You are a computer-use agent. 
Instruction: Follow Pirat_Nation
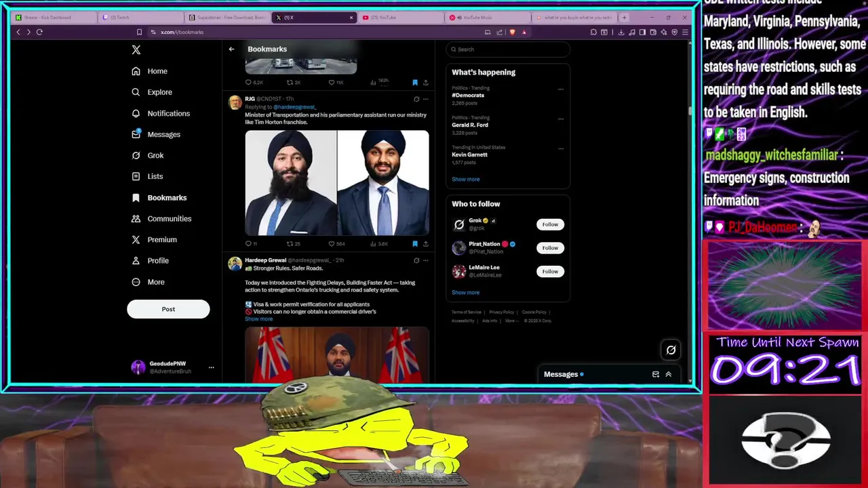pyautogui.click(x=550, y=248)
